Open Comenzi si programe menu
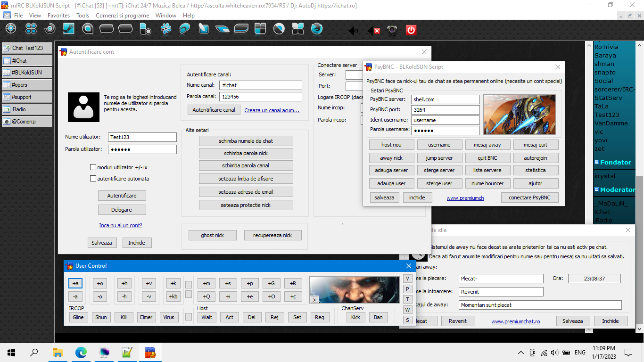The width and height of the screenshot is (644, 362). (122, 16)
